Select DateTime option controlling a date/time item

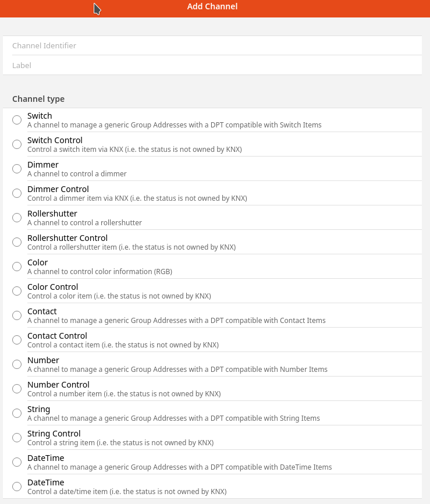[17, 487]
